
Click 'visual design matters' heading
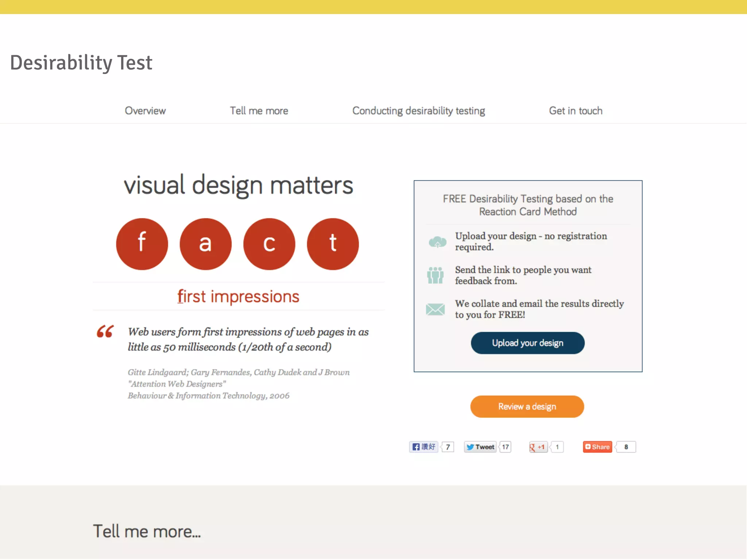(239, 185)
